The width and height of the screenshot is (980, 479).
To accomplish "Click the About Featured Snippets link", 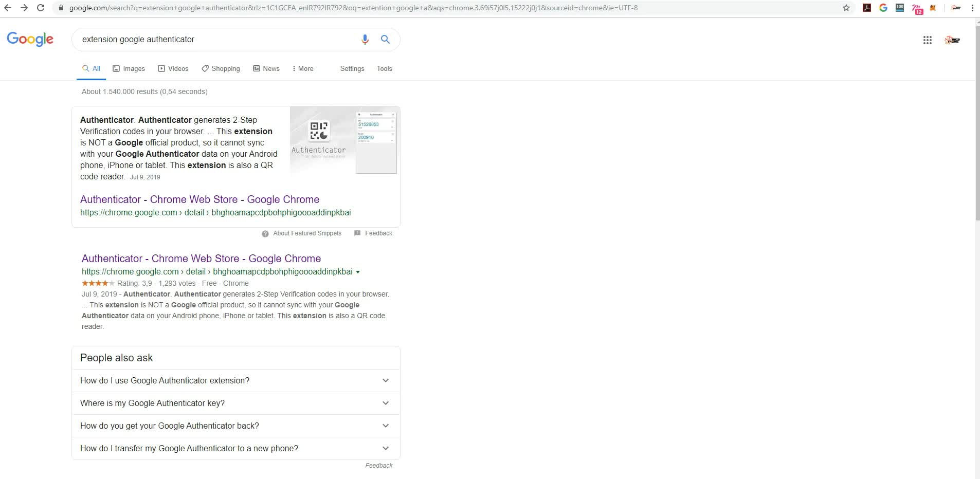I will pos(307,233).
